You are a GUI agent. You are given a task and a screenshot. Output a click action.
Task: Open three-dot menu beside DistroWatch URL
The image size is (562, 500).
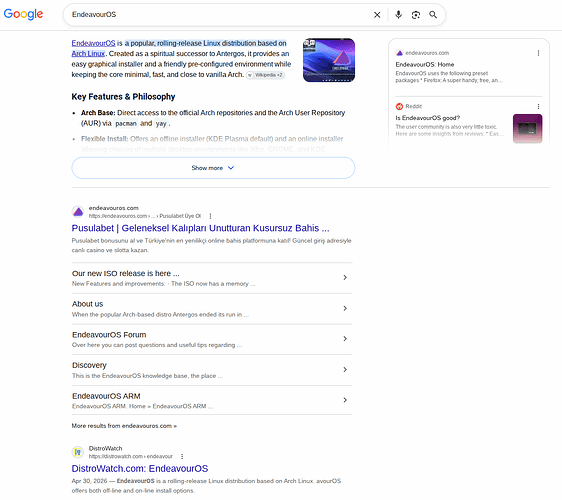click(x=182, y=456)
